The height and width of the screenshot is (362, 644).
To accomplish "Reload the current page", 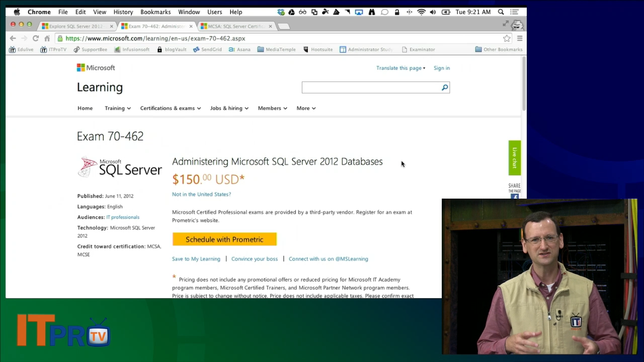I will [36, 38].
